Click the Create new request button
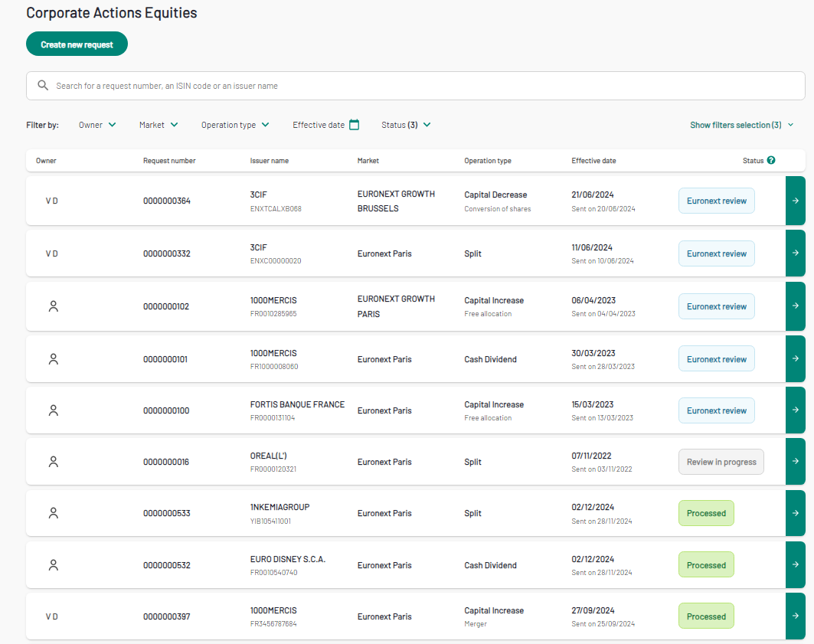814x644 pixels. [77, 44]
